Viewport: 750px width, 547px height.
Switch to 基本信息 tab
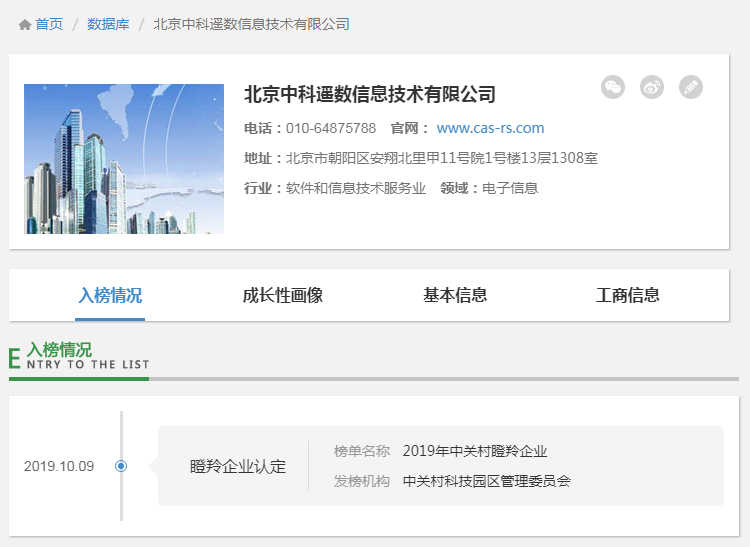click(x=455, y=295)
